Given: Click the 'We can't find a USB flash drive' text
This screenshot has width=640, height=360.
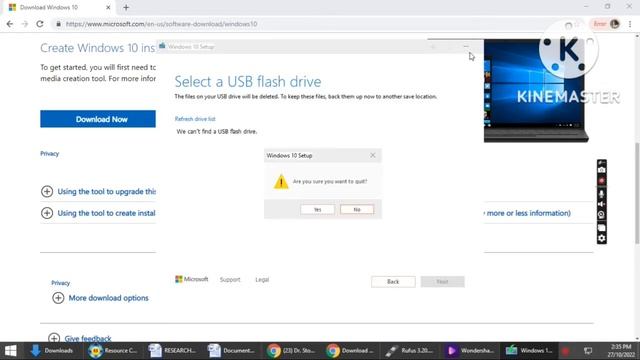Looking at the screenshot, I should pos(217,131).
